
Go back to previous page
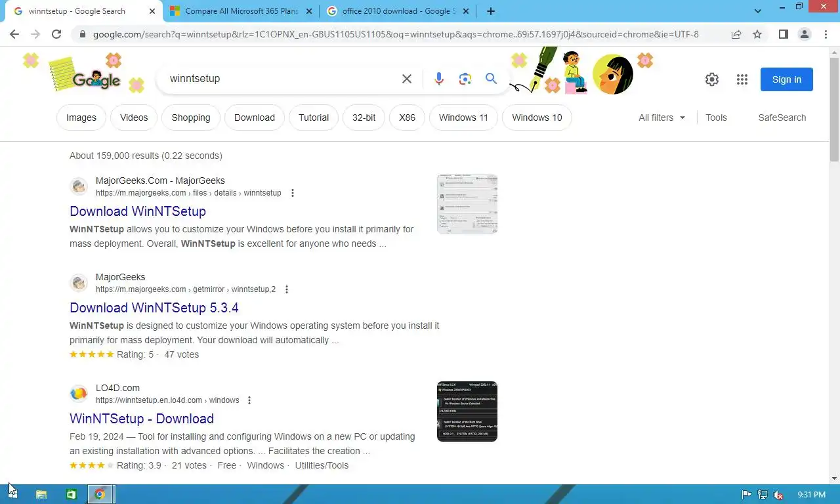[14, 34]
